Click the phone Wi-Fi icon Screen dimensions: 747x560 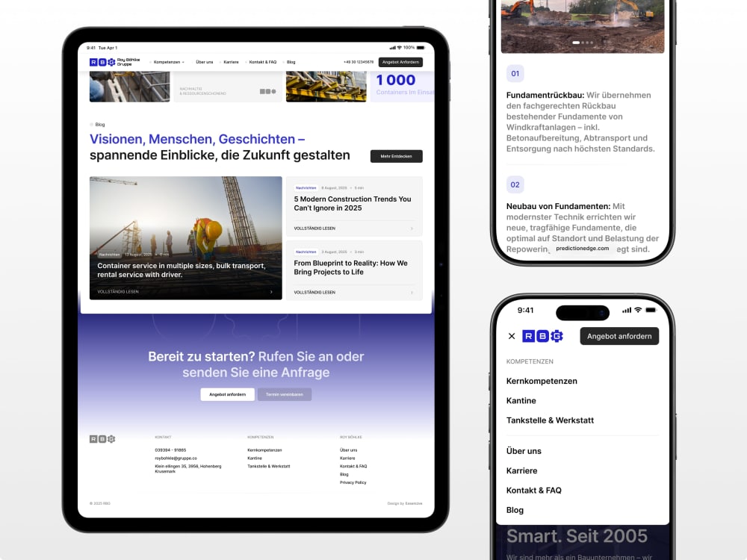(638, 310)
